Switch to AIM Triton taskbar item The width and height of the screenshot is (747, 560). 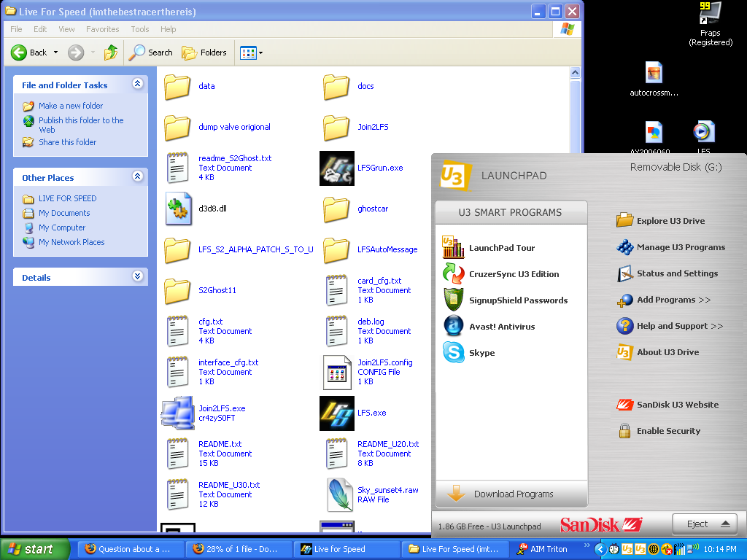point(543,549)
